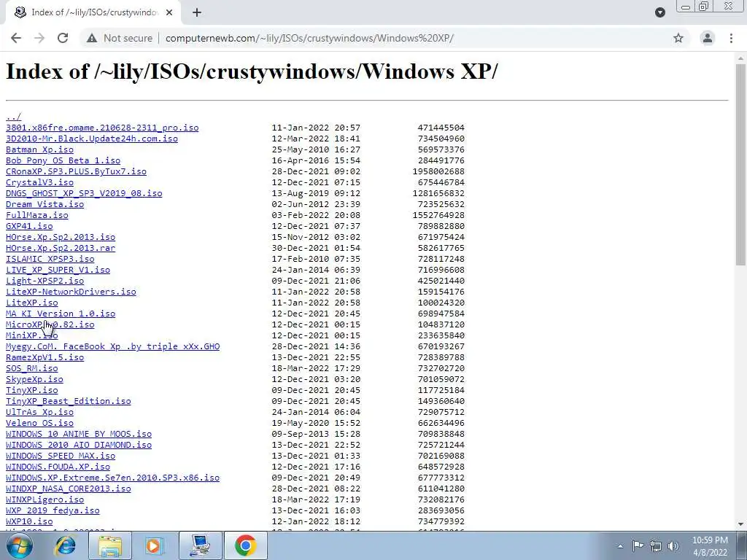Bookmark this page with the star icon
This screenshot has height=560, width=747.
coord(678,38)
